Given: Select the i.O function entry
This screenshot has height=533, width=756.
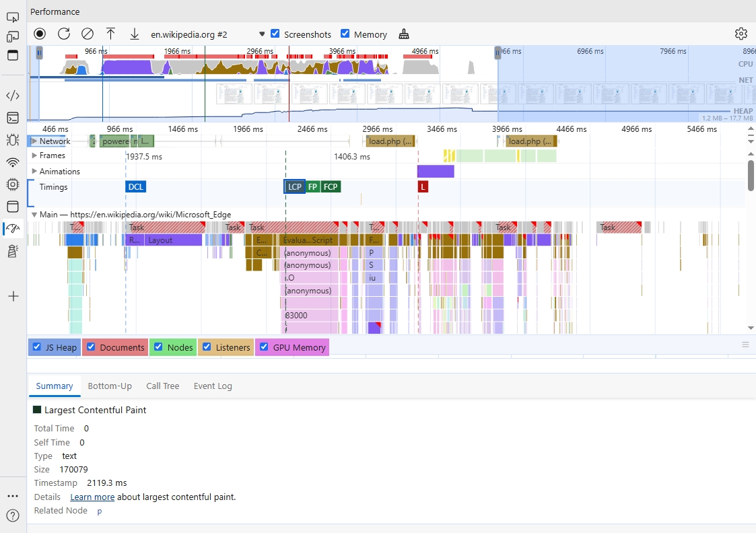Looking at the screenshot, I should 309,277.
